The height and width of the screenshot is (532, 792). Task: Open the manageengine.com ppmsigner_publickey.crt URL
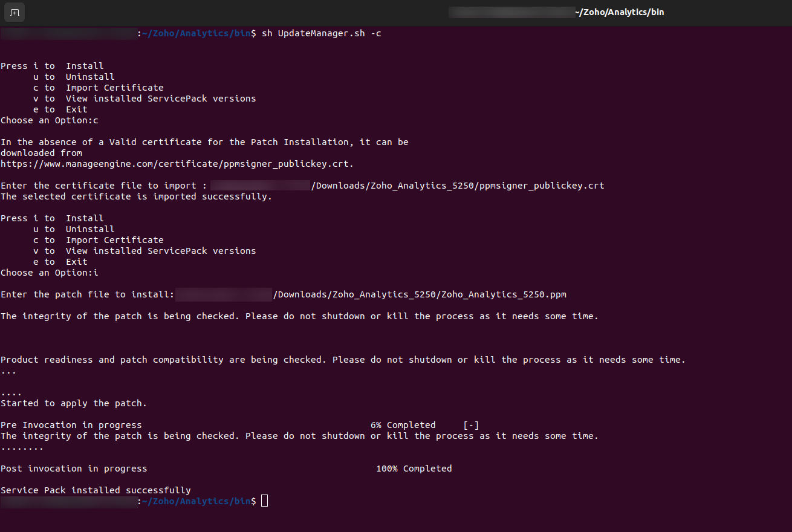coord(177,164)
